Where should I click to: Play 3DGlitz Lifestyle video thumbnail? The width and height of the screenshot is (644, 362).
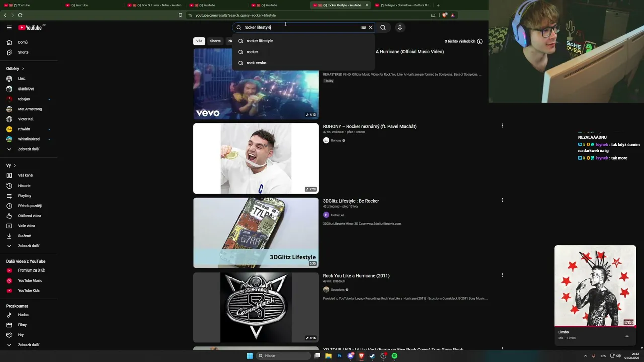coord(256,233)
